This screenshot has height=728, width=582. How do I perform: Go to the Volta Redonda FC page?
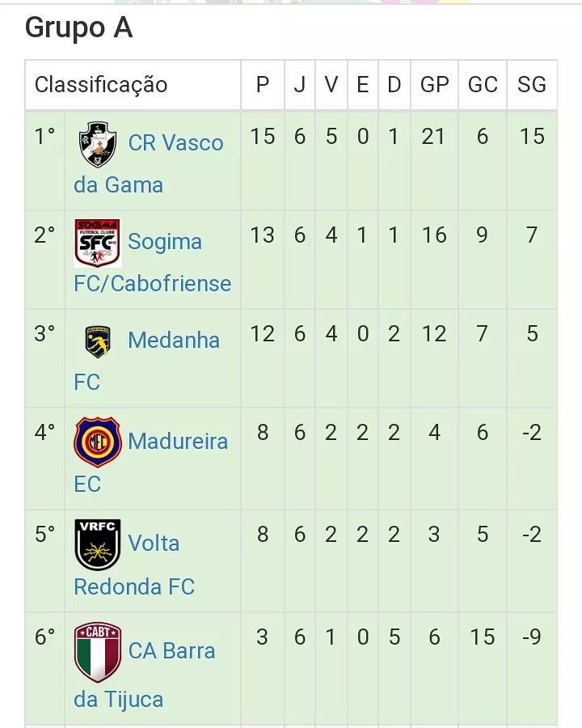[x=154, y=543]
